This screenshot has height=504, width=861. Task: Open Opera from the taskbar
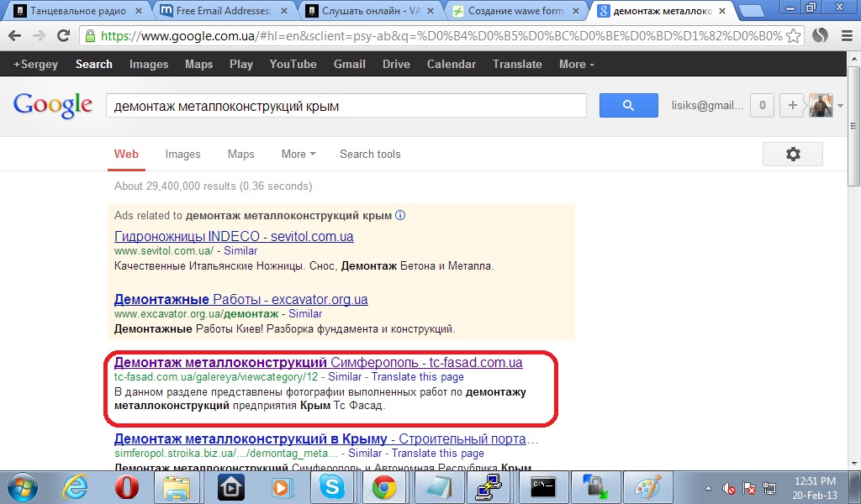pyautogui.click(x=126, y=487)
